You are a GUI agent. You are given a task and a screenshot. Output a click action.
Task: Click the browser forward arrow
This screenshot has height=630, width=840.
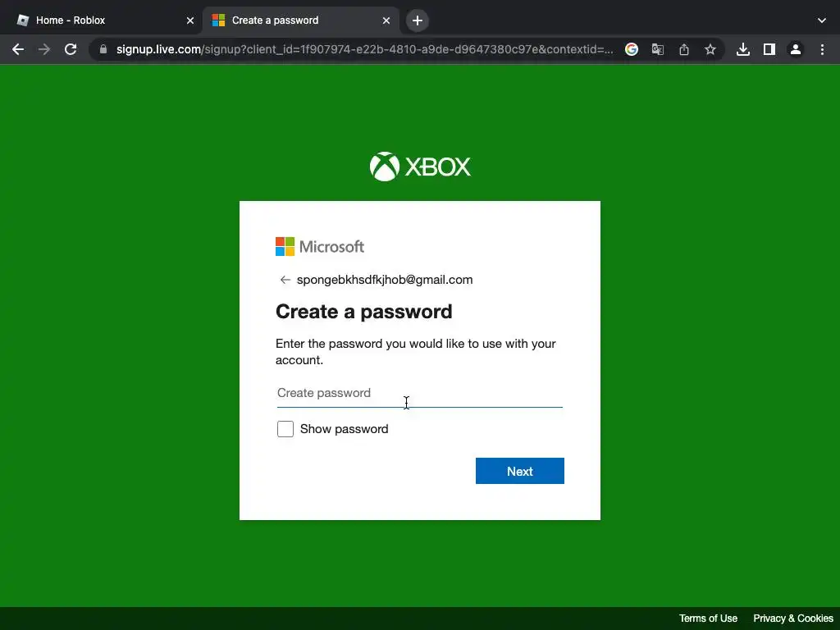(x=44, y=49)
